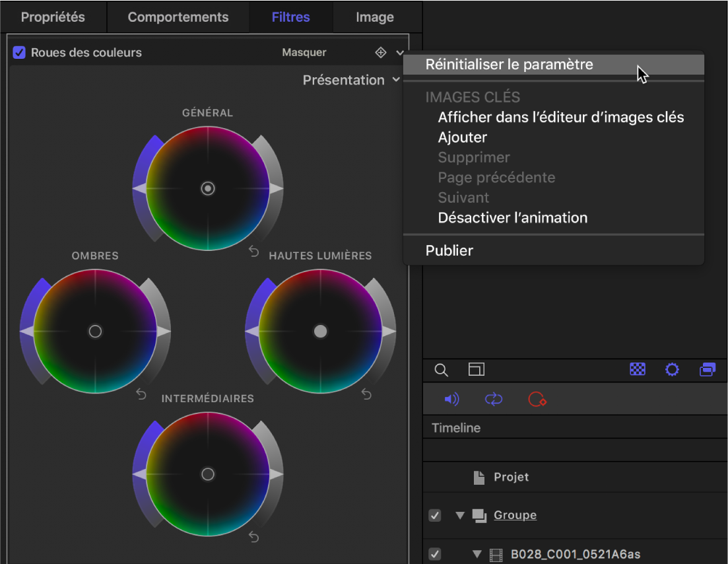
Task: Click the center of the Hautes lumières wheel
Action: (320, 332)
